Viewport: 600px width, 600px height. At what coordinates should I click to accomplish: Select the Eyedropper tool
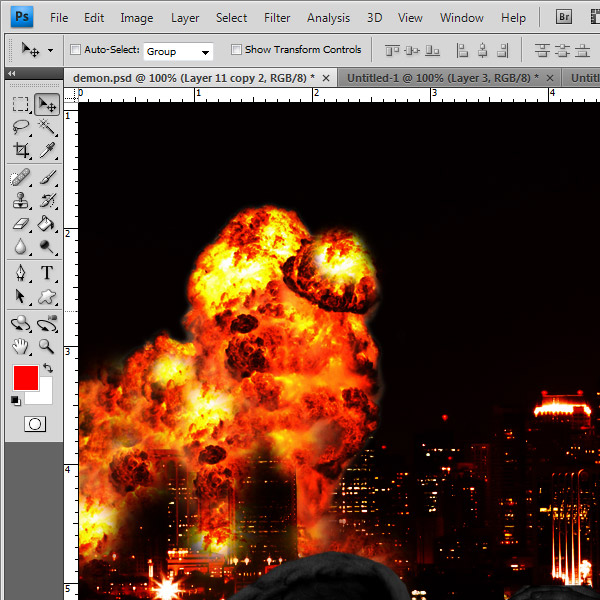(x=47, y=150)
